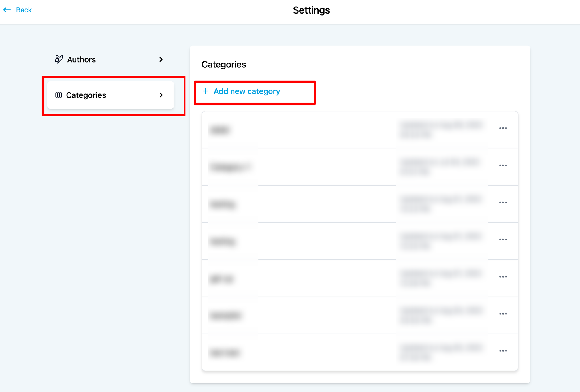Viewport: 580px width, 392px height.
Task: Expand the Categories chevron arrow
Action: pyautogui.click(x=161, y=95)
